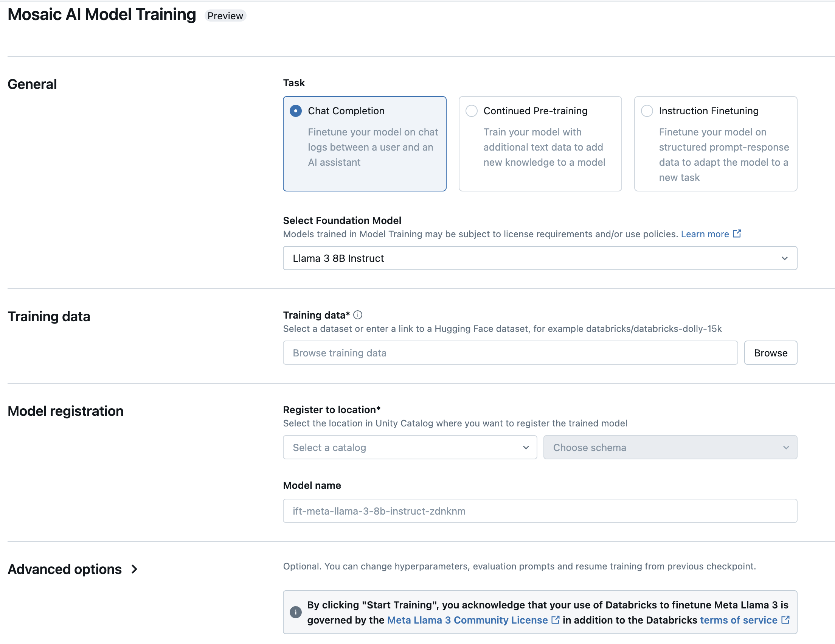The image size is (835, 644).
Task: Click the info icon in disclaimer banner
Action: point(295,611)
